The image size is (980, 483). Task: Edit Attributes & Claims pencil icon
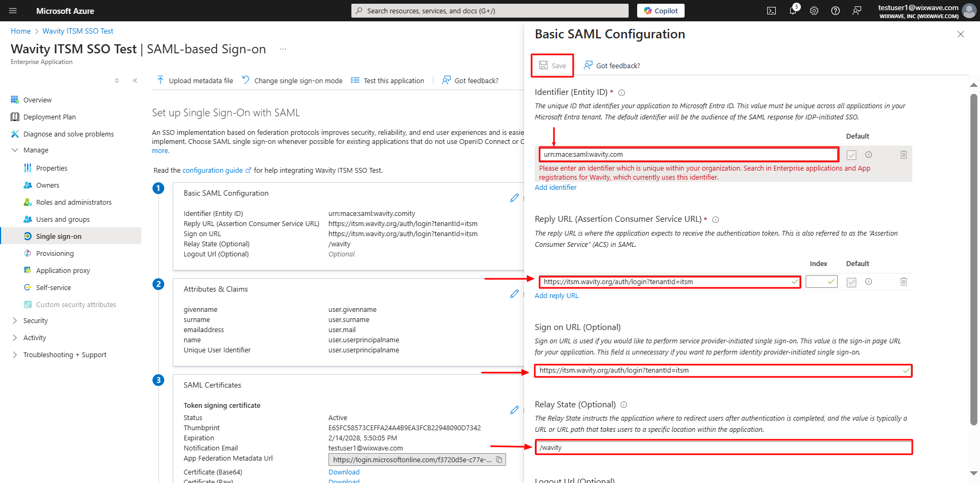(515, 294)
